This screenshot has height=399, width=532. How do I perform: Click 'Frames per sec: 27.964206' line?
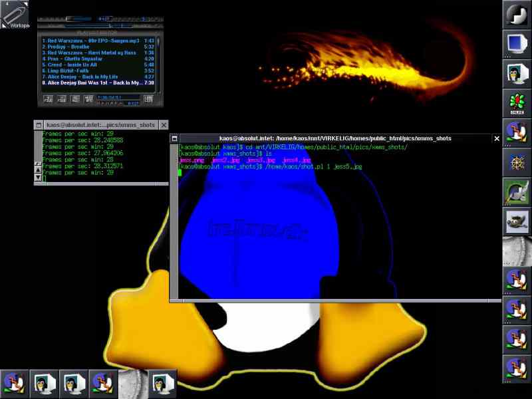click(82, 153)
